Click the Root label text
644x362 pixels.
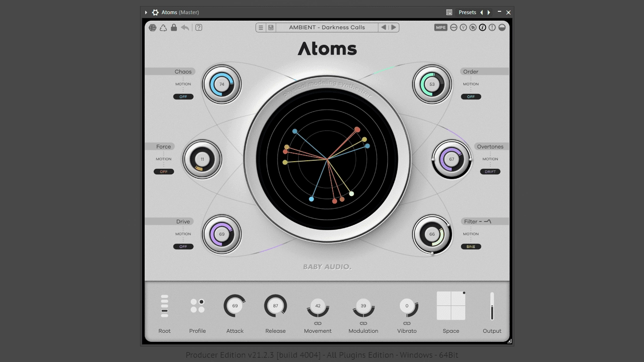click(165, 331)
